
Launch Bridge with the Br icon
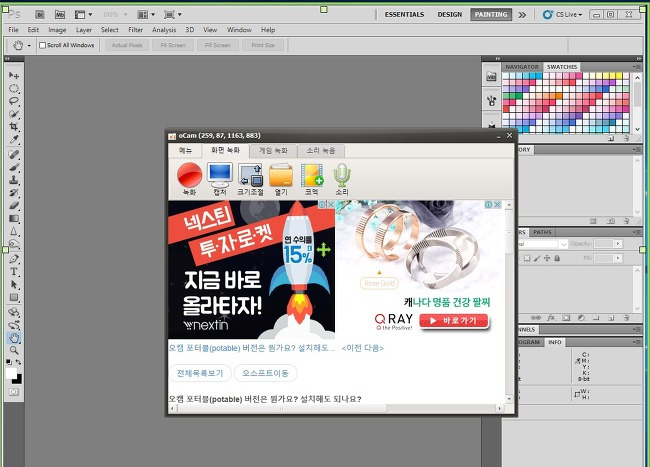pos(40,15)
